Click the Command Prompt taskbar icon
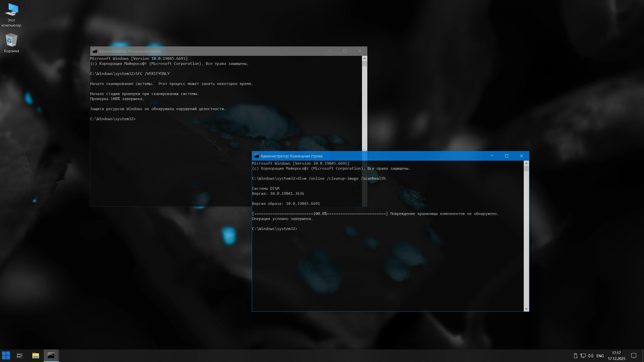Viewport: 644px width, 362px height. 51,355
